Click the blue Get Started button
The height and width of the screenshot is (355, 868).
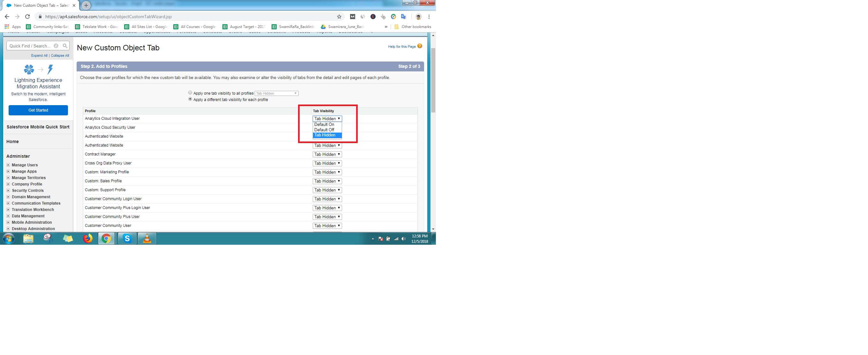click(38, 110)
